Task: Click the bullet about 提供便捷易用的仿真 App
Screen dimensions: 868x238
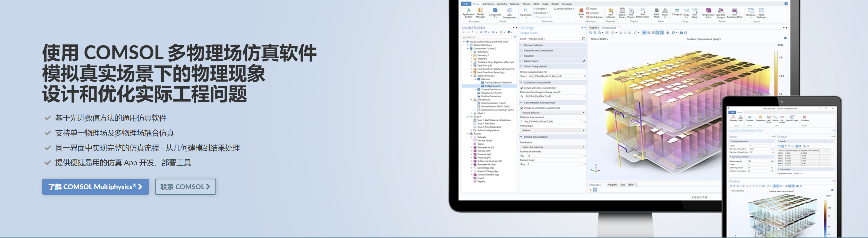Action: click(x=123, y=162)
